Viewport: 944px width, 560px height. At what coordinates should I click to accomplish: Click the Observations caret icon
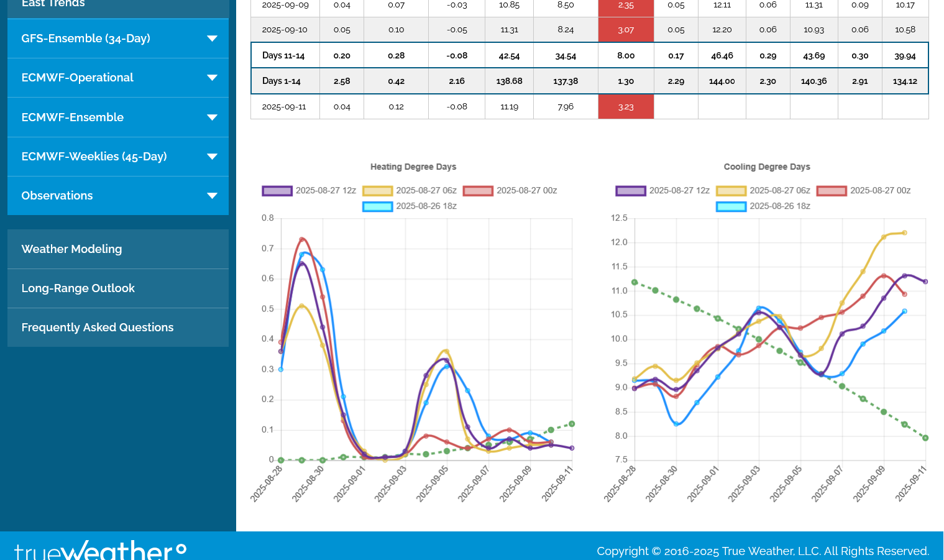(x=212, y=196)
